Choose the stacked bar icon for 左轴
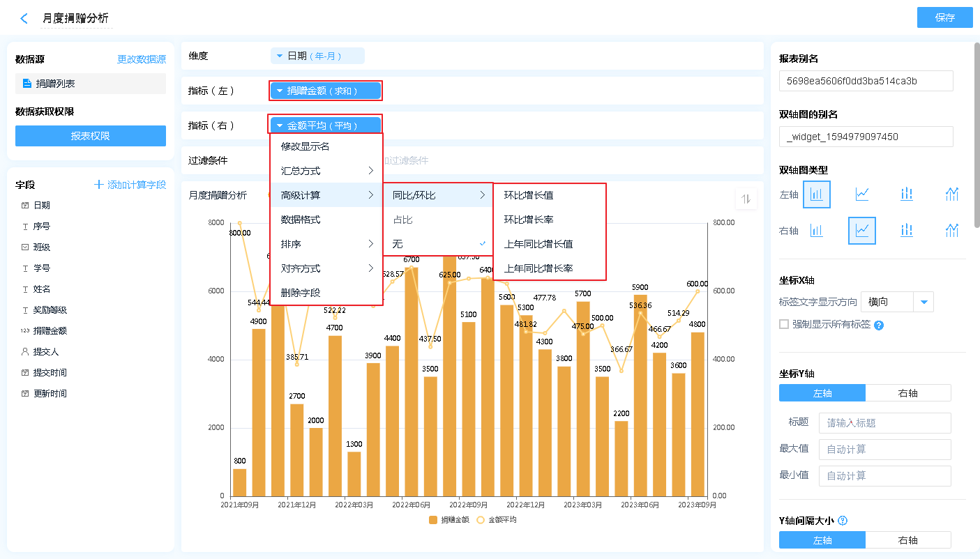The height and width of the screenshot is (559, 980). pyautogui.click(x=906, y=194)
